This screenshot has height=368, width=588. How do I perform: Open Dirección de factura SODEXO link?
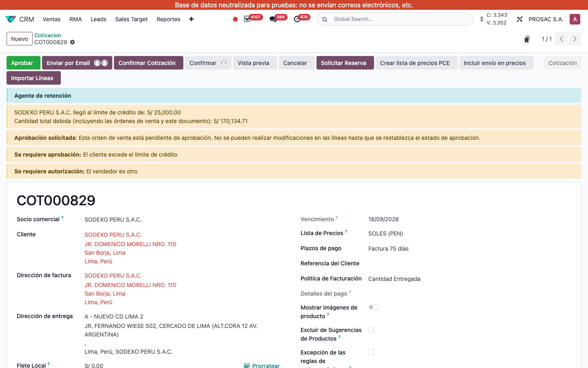click(113, 276)
